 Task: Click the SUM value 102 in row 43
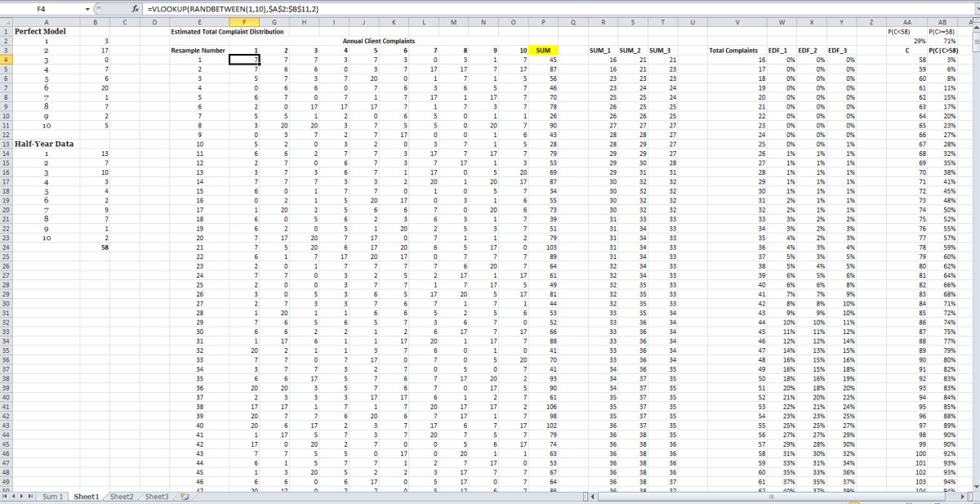(543, 426)
